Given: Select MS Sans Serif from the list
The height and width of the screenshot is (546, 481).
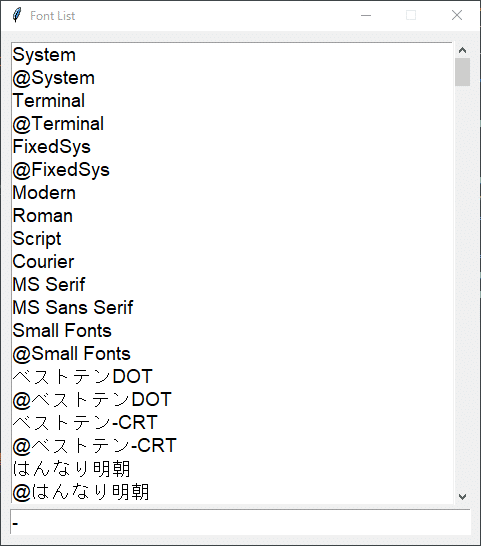Looking at the screenshot, I should pos(232,307).
